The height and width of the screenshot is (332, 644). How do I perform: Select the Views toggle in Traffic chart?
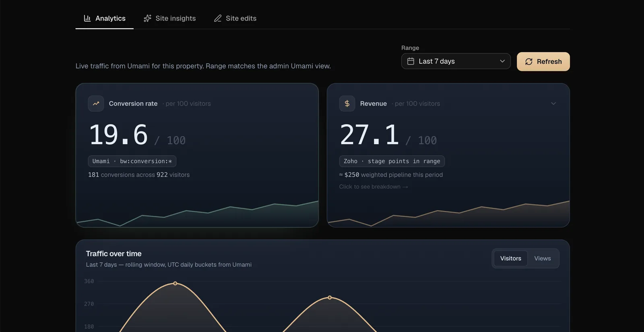543,259
